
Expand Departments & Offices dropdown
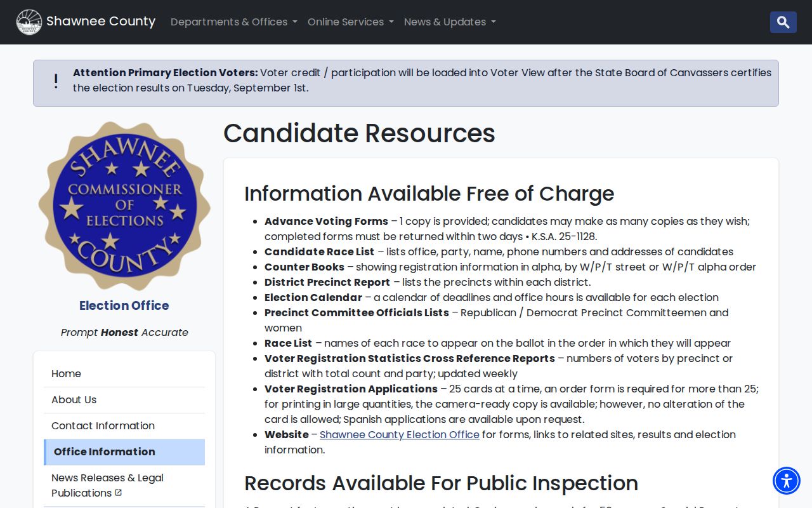pyautogui.click(x=234, y=22)
